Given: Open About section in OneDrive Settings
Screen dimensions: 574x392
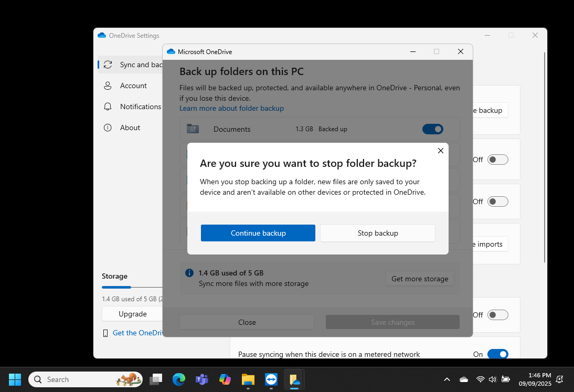Looking at the screenshot, I should point(131,128).
